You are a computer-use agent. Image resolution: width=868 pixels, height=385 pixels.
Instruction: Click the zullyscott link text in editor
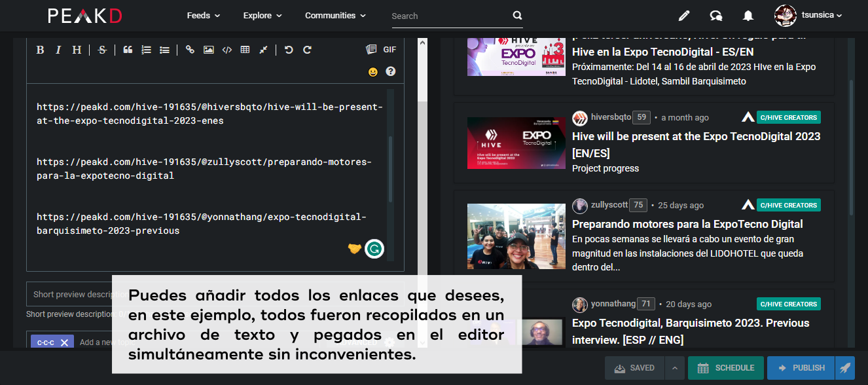pos(204,169)
